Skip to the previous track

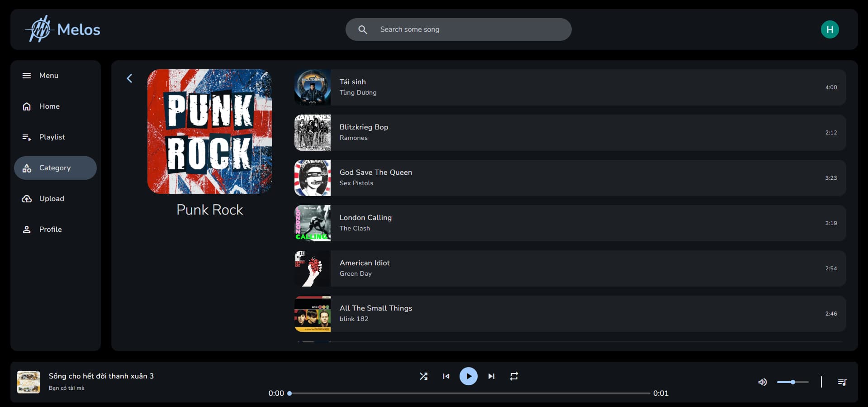[x=446, y=376]
